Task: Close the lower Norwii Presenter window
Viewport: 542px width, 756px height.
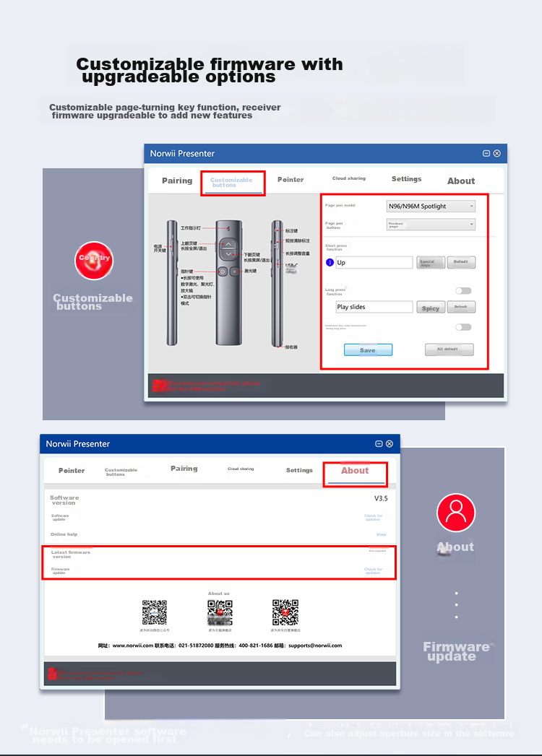Action: point(390,443)
